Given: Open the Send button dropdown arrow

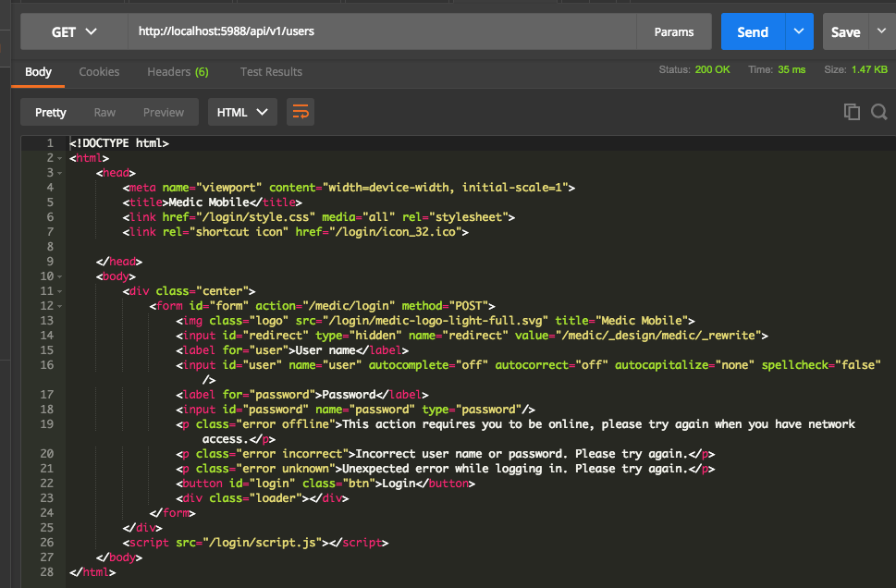Looking at the screenshot, I should point(798,31).
